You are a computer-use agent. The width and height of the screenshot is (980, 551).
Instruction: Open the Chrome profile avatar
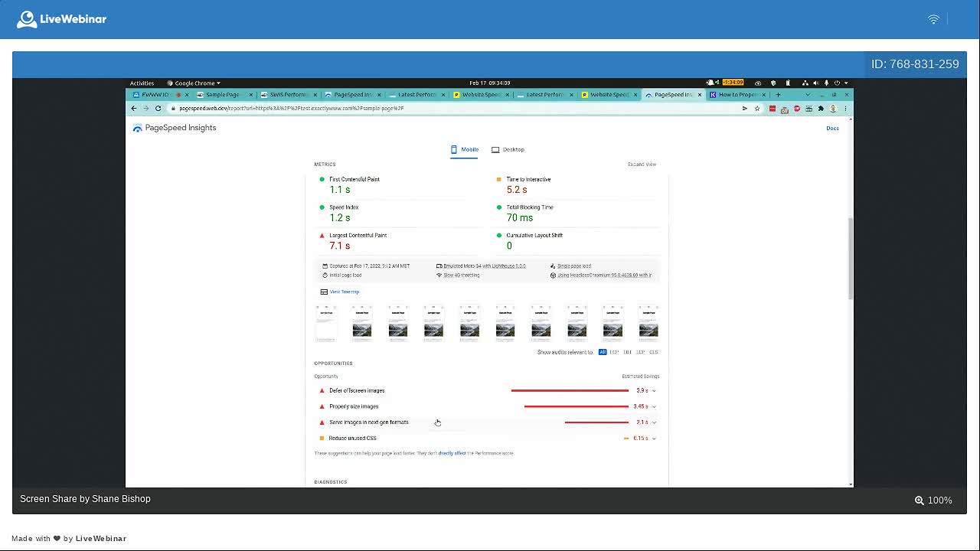coord(833,109)
